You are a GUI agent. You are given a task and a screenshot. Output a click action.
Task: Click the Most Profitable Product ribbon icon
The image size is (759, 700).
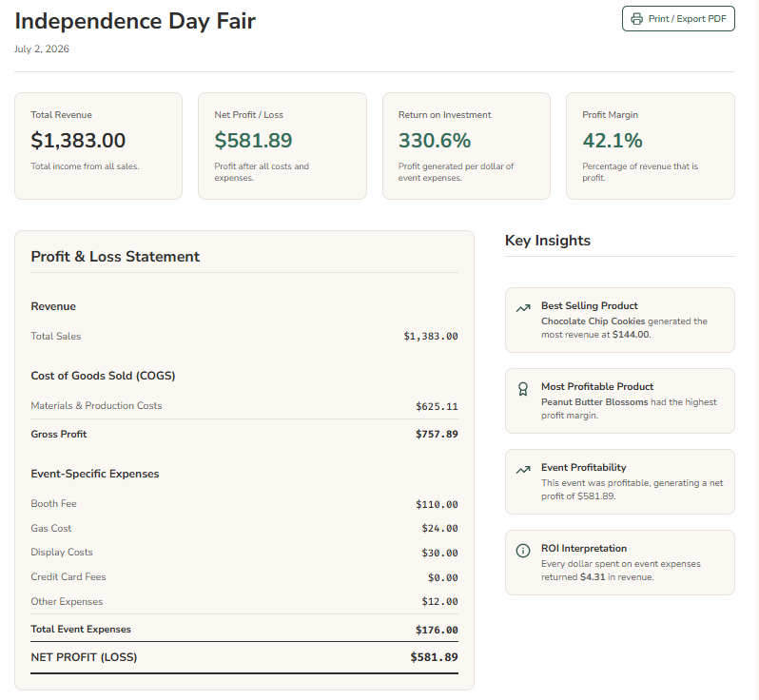[522, 389]
